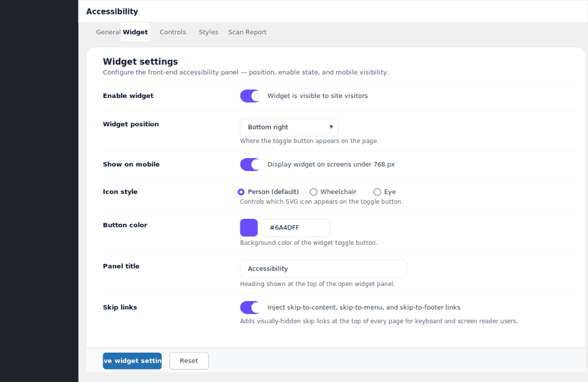Select the Widget tab

(135, 32)
